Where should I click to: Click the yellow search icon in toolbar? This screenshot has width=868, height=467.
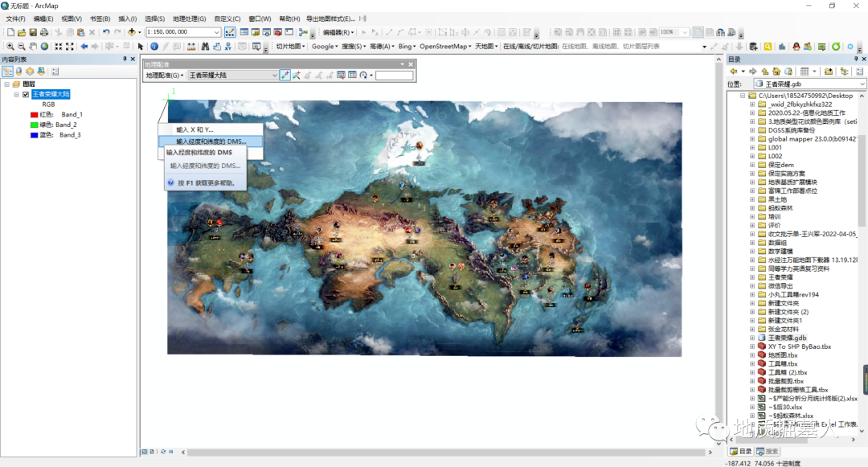click(768, 47)
